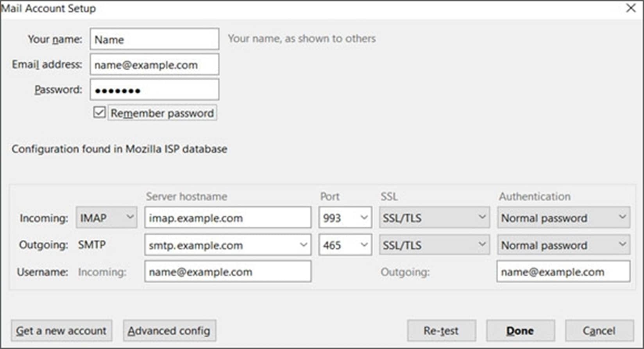Click the outgoing username field
Image resolution: width=644 pixels, height=349 pixels.
pos(563,272)
